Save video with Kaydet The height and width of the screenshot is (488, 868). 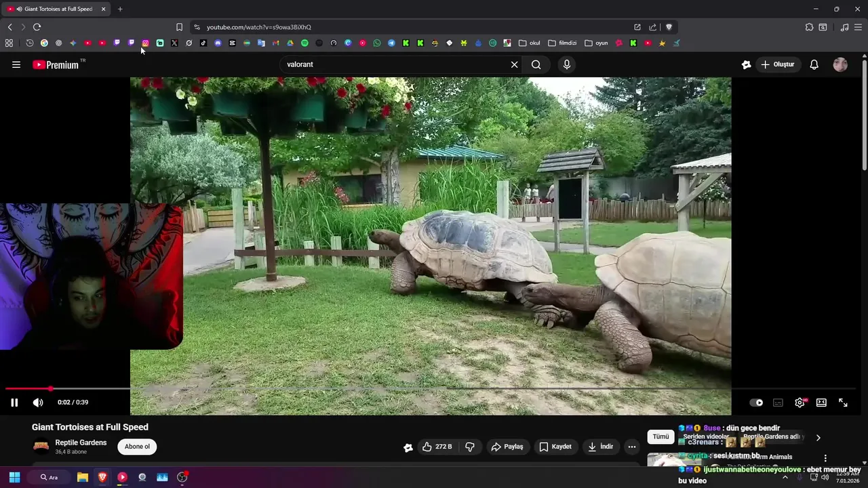pyautogui.click(x=555, y=447)
